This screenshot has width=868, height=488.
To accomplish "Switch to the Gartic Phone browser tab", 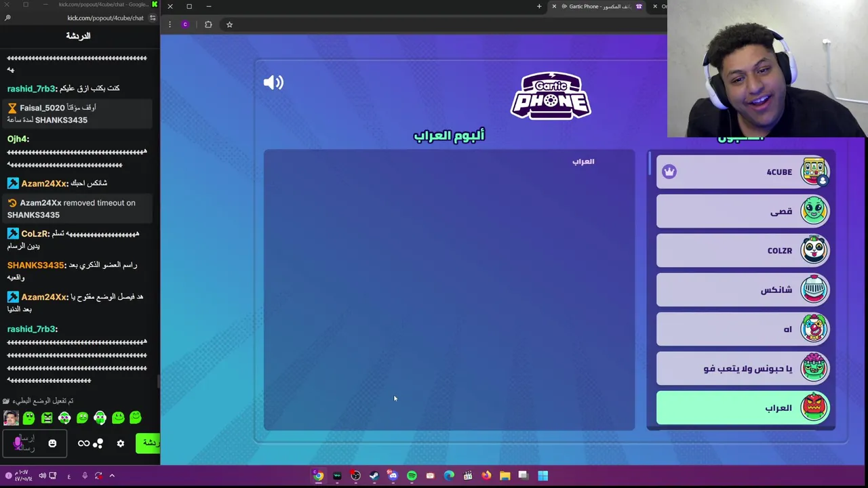I will coord(597,6).
